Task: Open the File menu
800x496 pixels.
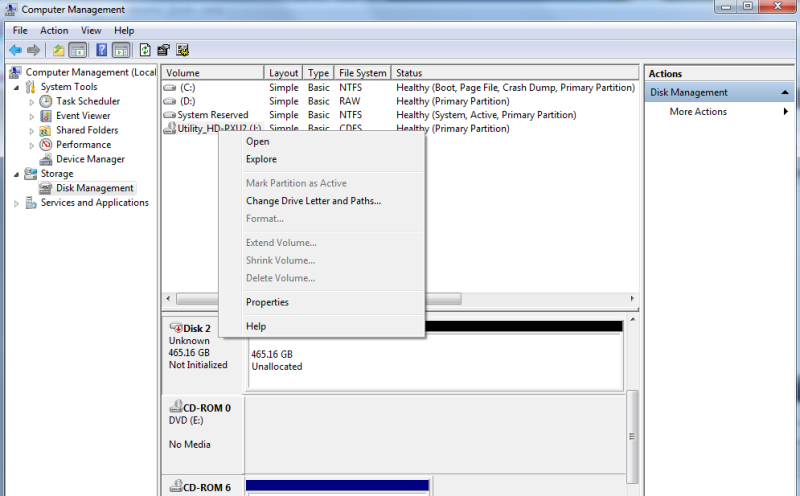Action: click(x=20, y=31)
